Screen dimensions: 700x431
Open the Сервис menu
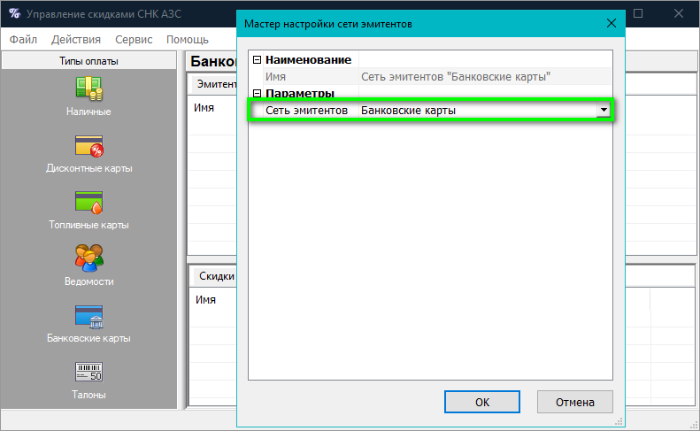[x=134, y=39]
